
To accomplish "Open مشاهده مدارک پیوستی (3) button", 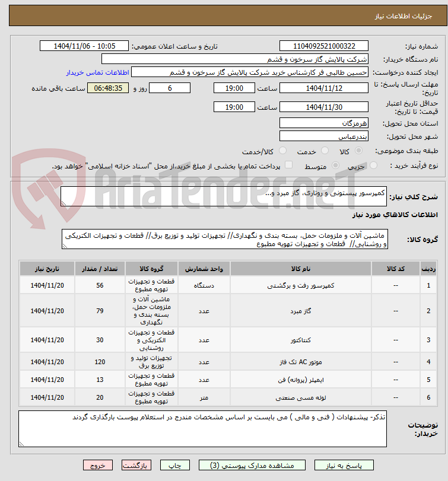I will tap(252, 466).
